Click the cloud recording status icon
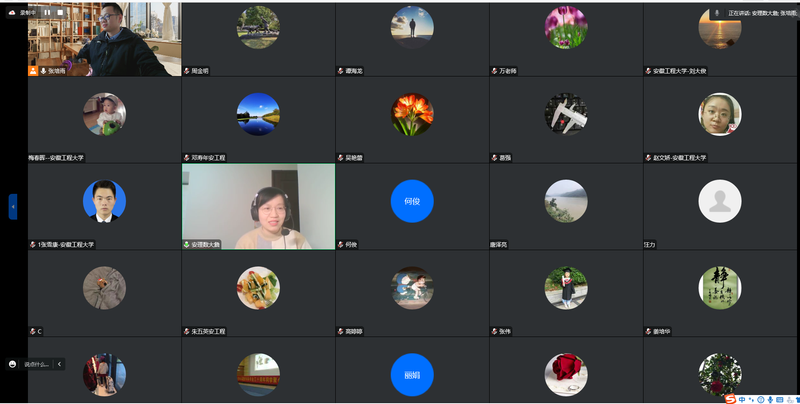800x404 pixels. pos(12,12)
